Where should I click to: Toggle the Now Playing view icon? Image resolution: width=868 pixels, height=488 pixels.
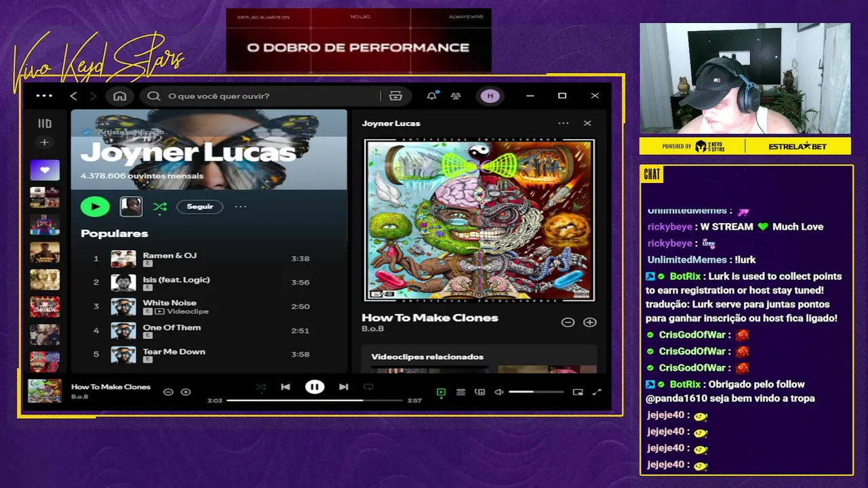click(x=441, y=392)
